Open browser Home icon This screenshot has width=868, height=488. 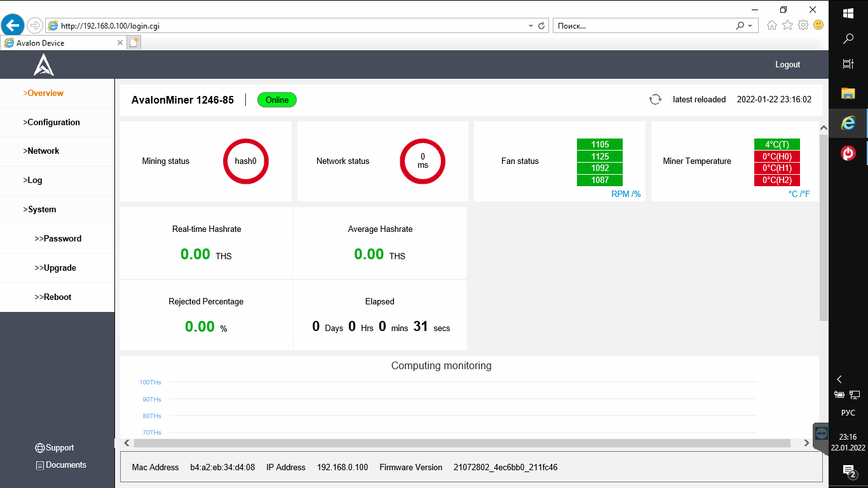point(772,25)
